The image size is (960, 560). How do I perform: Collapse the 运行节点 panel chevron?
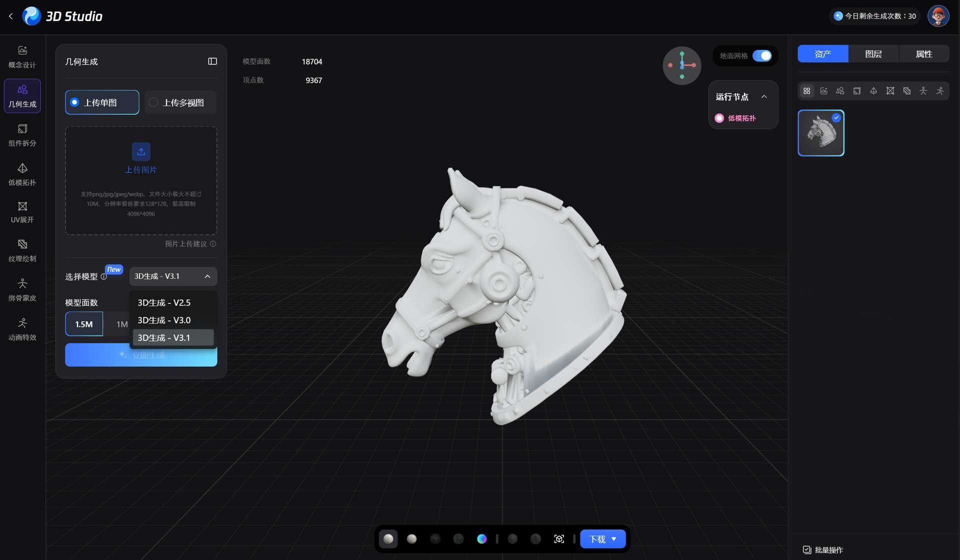pos(764,97)
